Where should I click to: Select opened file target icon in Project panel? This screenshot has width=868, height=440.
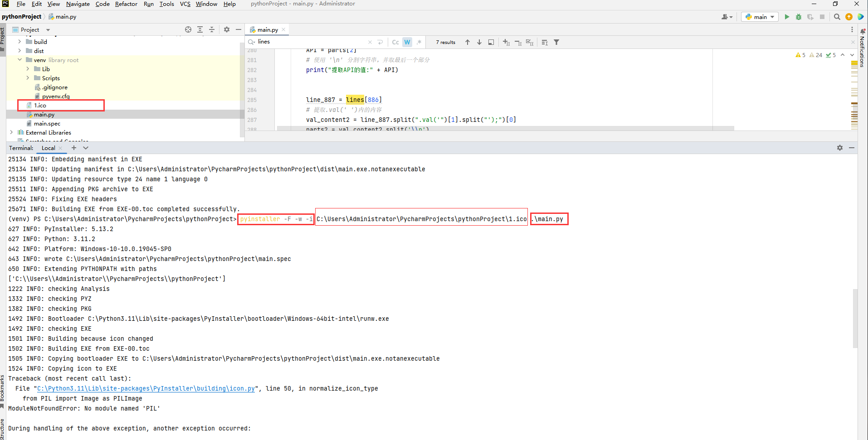click(x=188, y=29)
